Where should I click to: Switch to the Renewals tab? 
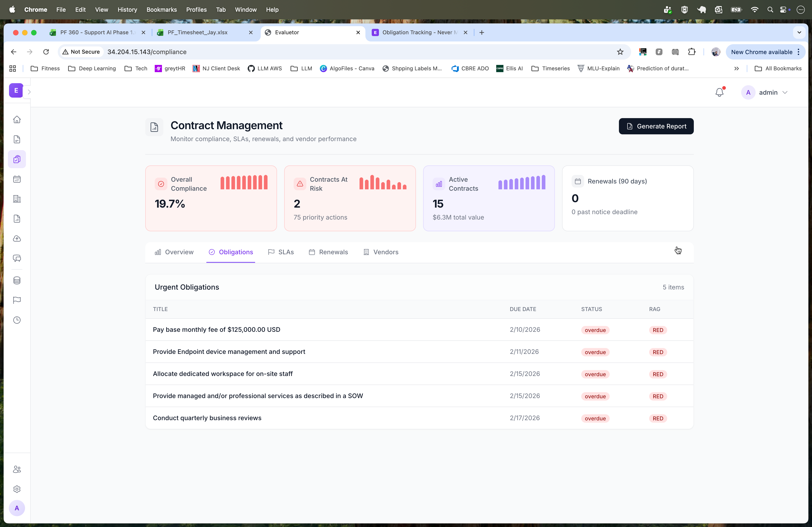(329, 252)
